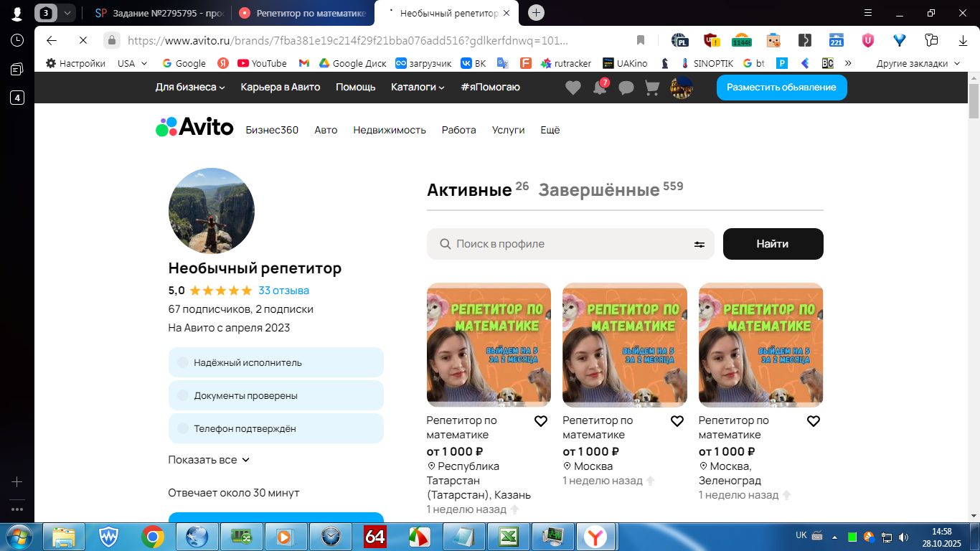Open the browser history clock icon in sidebar
The height and width of the screenshot is (551, 980).
[x=17, y=40]
